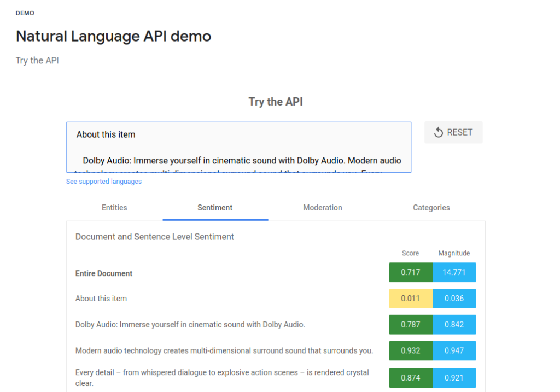
Task: Click the green Entire Document score chip
Action: point(411,272)
